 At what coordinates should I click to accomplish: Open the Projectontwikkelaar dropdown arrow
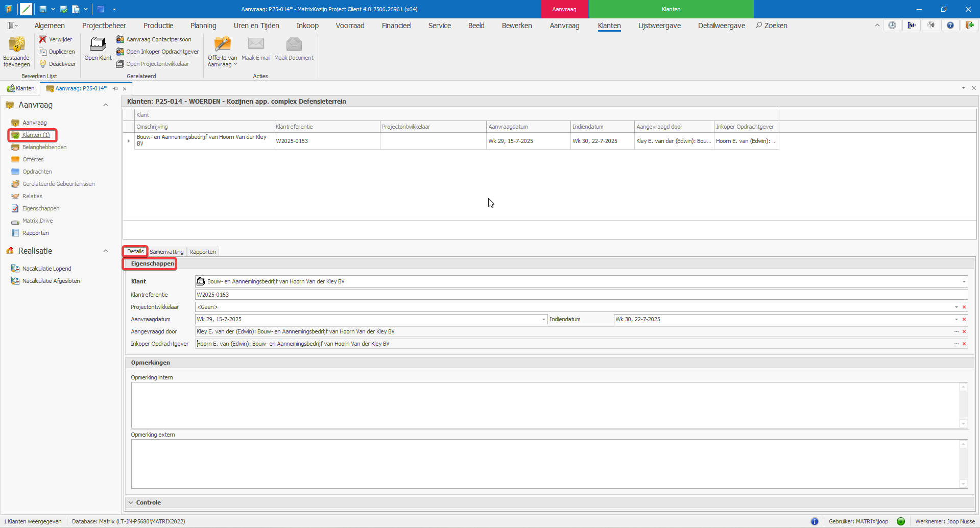tap(957, 307)
